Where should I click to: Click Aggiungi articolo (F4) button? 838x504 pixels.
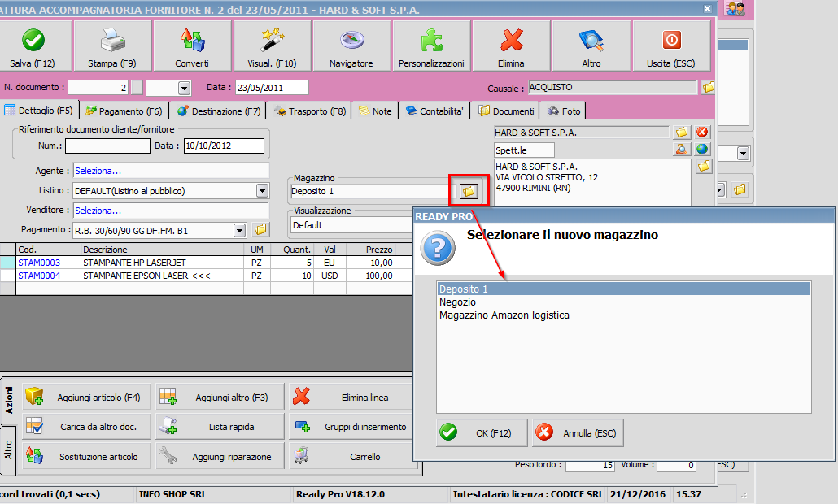86,397
